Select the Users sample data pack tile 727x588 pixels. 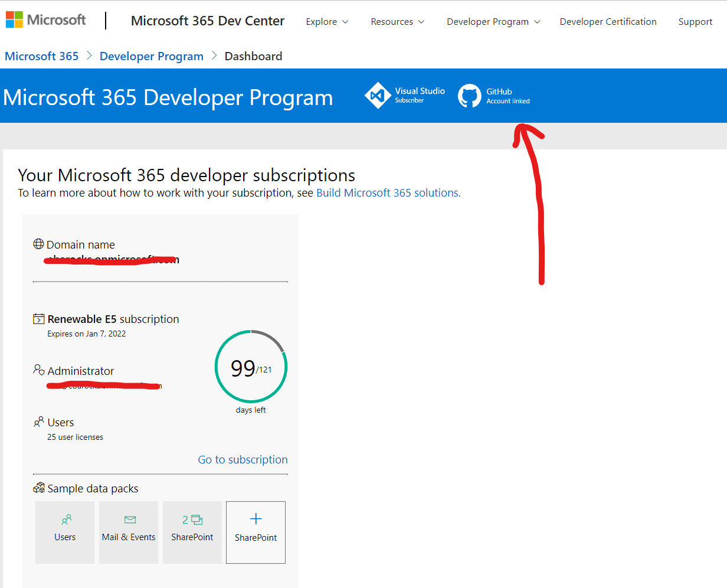pos(65,532)
